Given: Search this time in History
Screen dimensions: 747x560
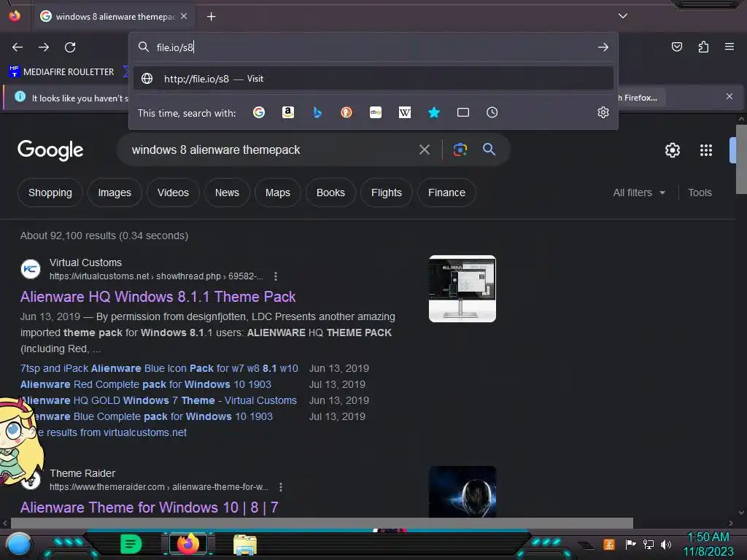Looking at the screenshot, I should click(492, 112).
